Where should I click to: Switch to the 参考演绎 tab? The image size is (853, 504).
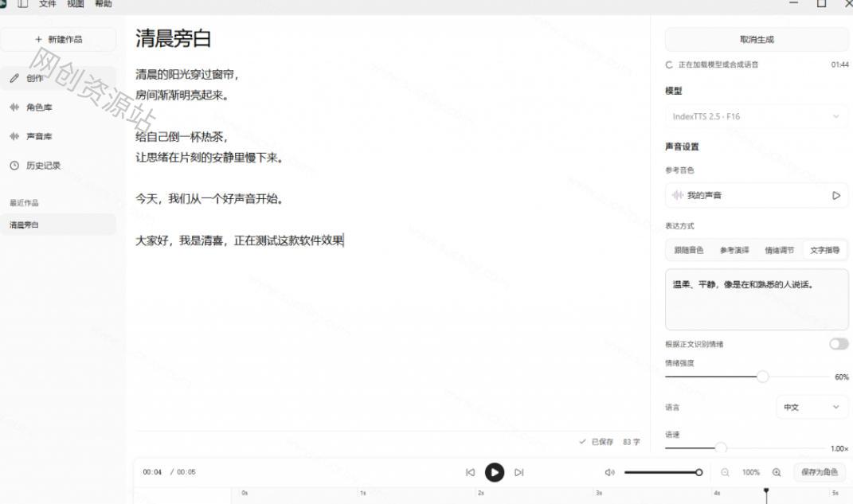click(734, 250)
